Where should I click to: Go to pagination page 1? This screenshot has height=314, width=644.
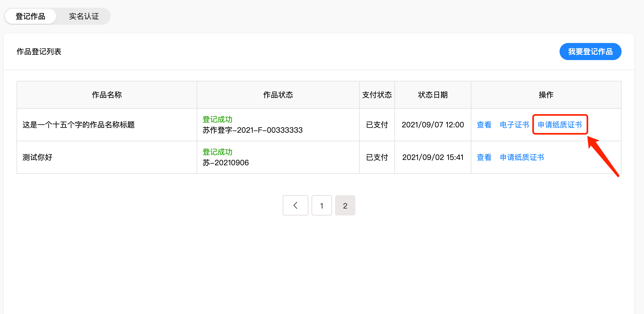pos(321,205)
